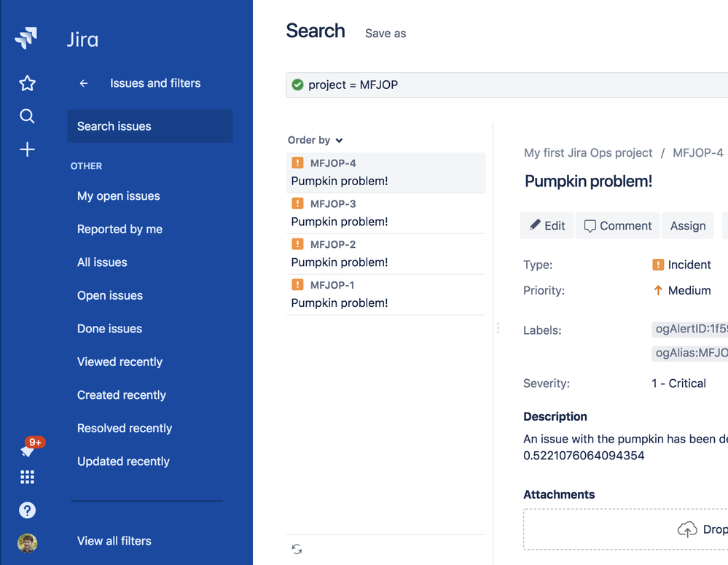Open Updated recently filter
This screenshot has height=565, width=728.
pos(123,461)
